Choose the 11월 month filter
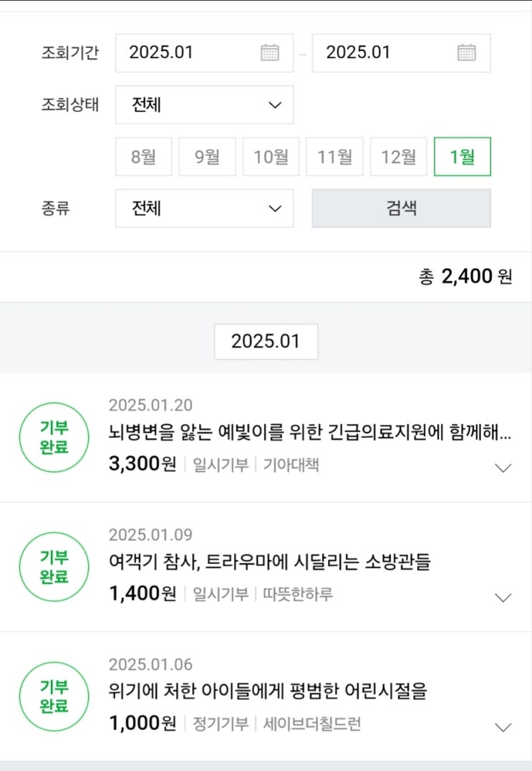The width and height of the screenshot is (532, 771). [x=334, y=156]
